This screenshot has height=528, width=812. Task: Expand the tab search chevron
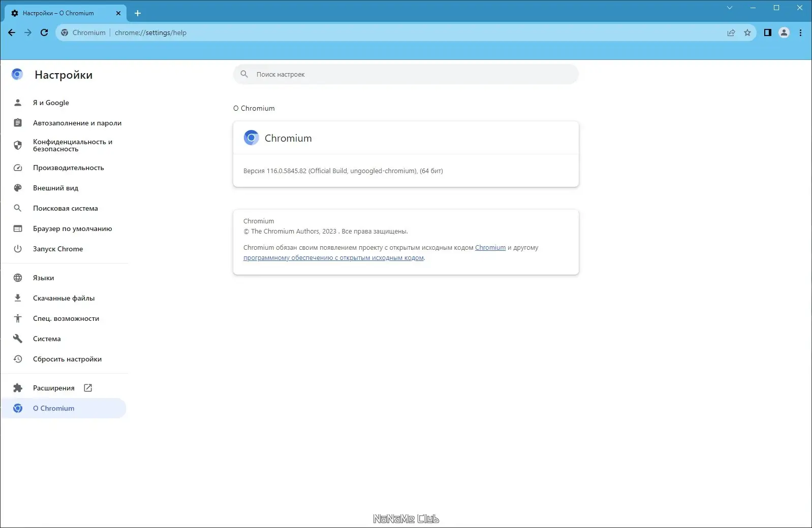pyautogui.click(x=730, y=8)
